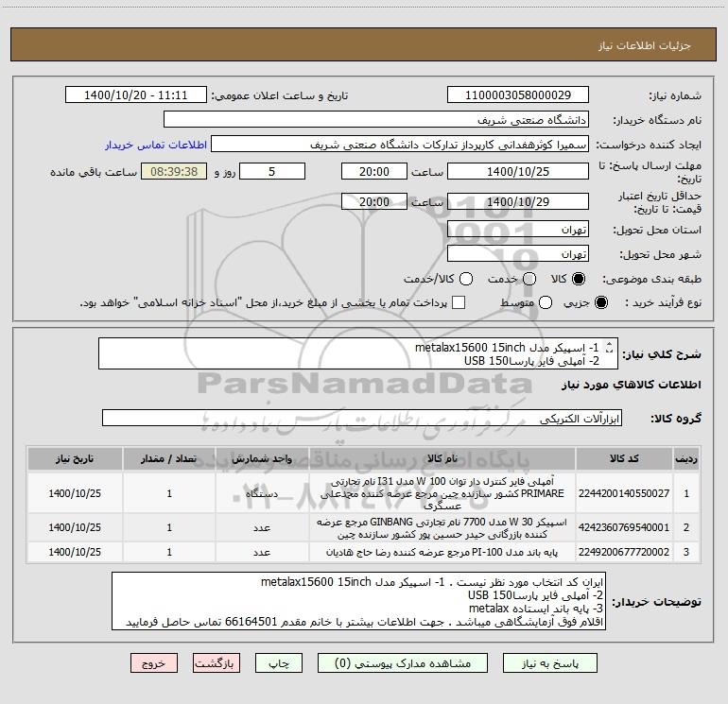728x704 pixels.
Task: Select the متوسط purchase type radio
Action: coord(546,302)
